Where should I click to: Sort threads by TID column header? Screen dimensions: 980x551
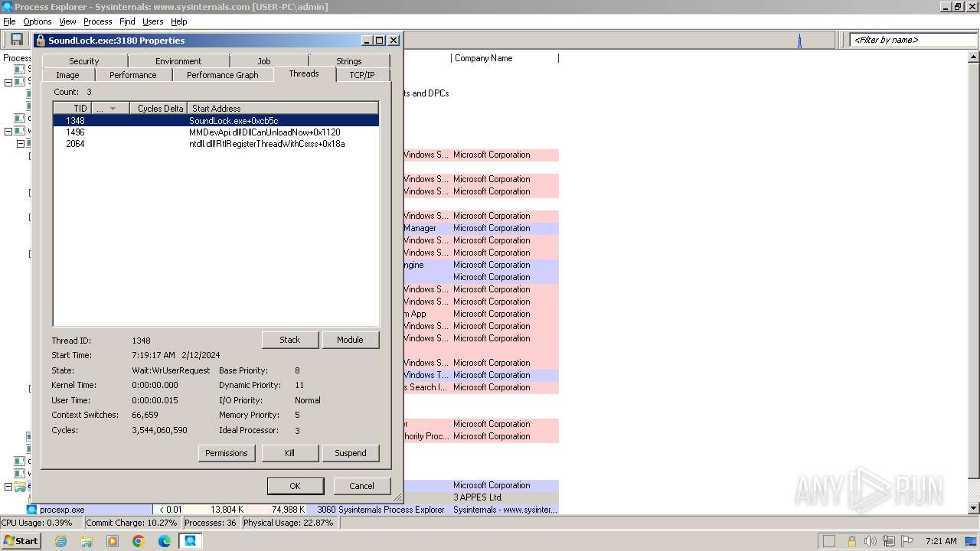click(x=73, y=109)
